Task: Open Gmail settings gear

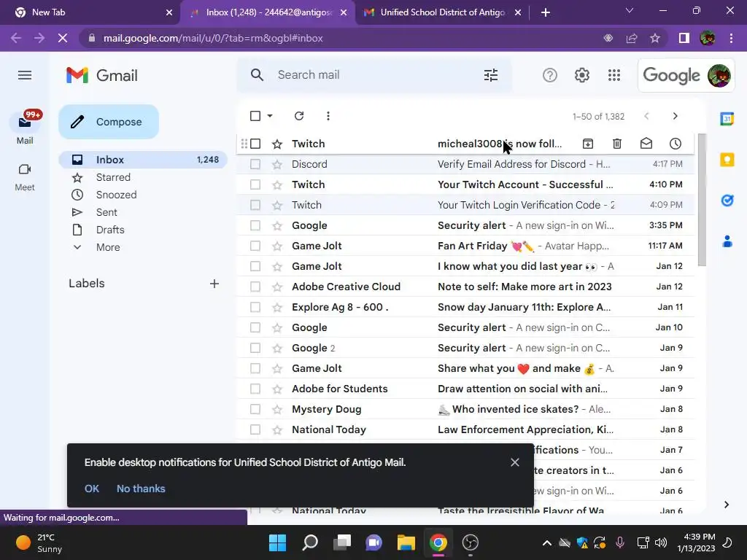Action: click(x=581, y=75)
